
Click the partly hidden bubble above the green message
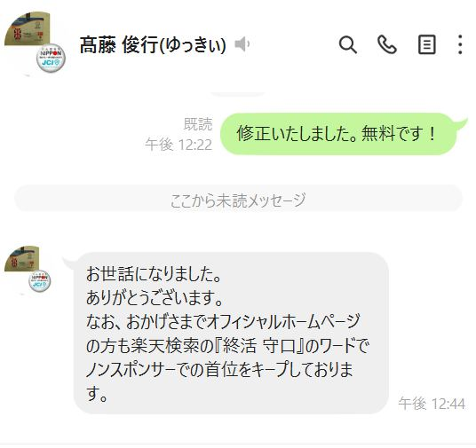(238, 94)
